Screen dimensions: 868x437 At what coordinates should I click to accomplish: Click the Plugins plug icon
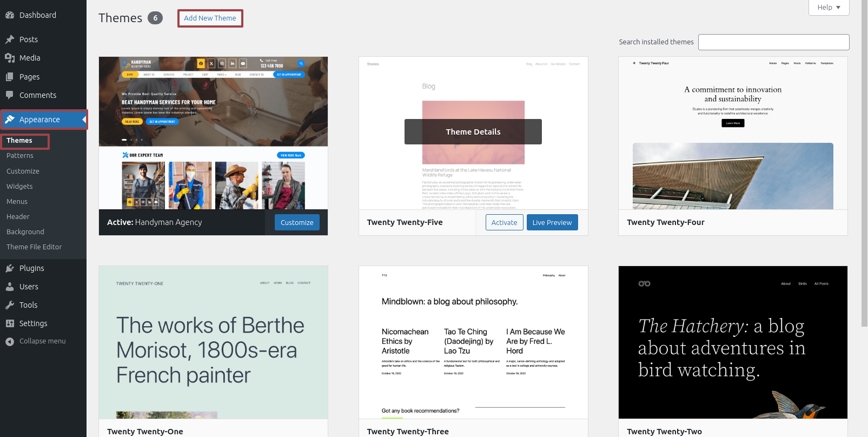[x=10, y=268]
